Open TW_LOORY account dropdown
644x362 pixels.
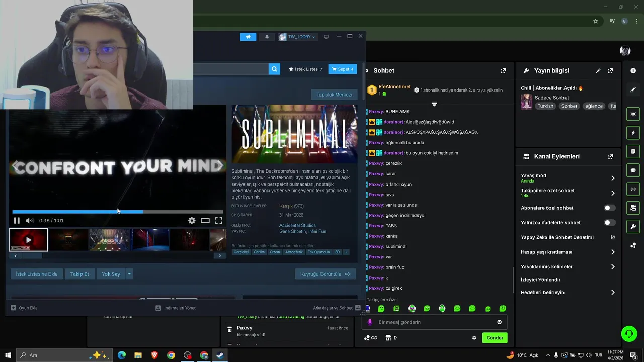(x=297, y=37)
